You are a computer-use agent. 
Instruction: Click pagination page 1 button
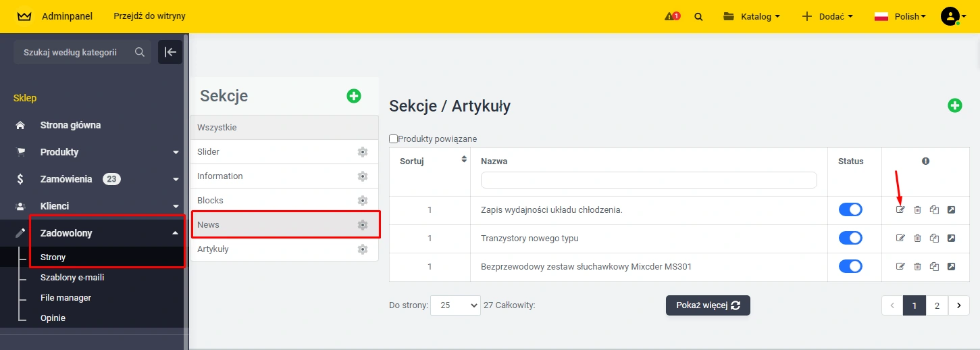(x=914, y=305)
